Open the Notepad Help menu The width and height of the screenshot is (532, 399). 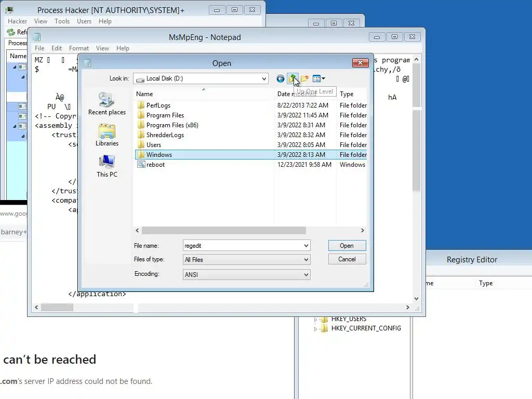(x=123, y=48)
